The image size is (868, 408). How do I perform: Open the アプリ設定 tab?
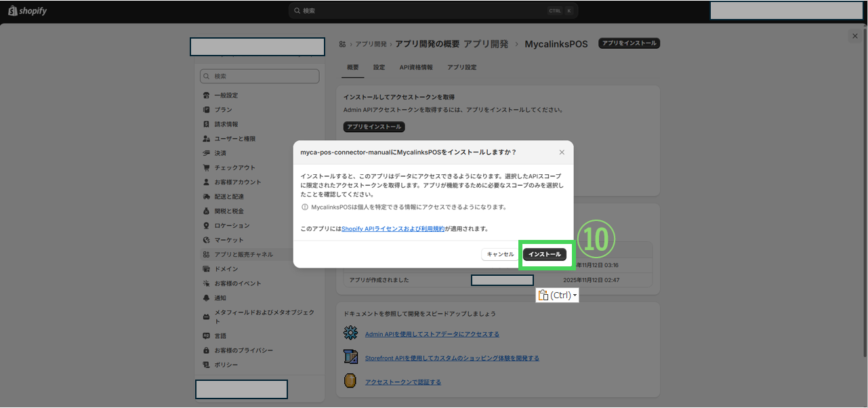pyautogui.click(x=461, y=68)
